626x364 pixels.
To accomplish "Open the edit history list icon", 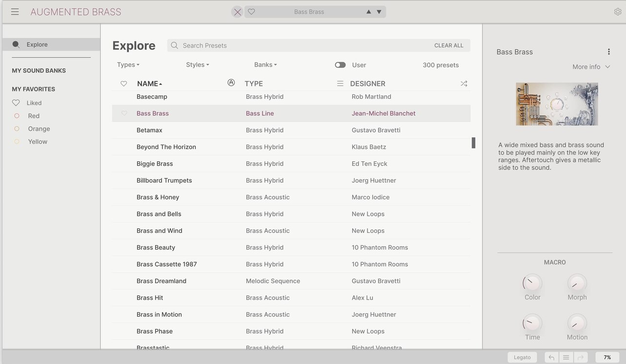I will coord(566,357).
